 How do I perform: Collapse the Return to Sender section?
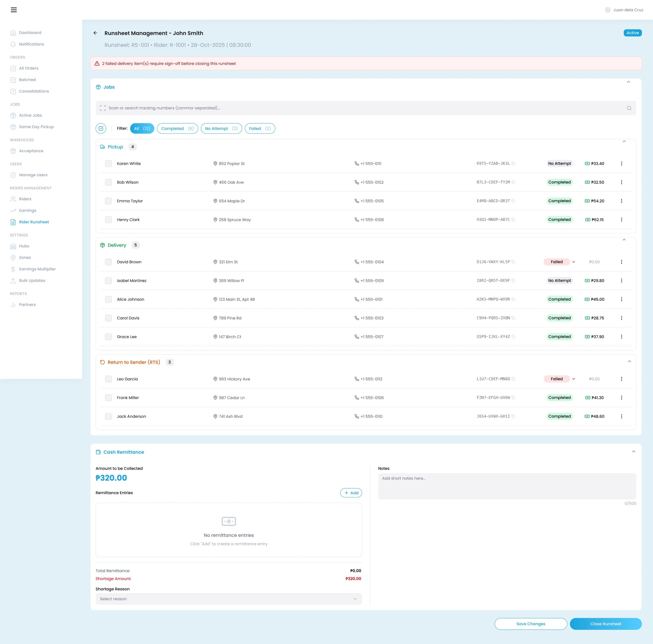pyautogui.click(x=629, y=361)
